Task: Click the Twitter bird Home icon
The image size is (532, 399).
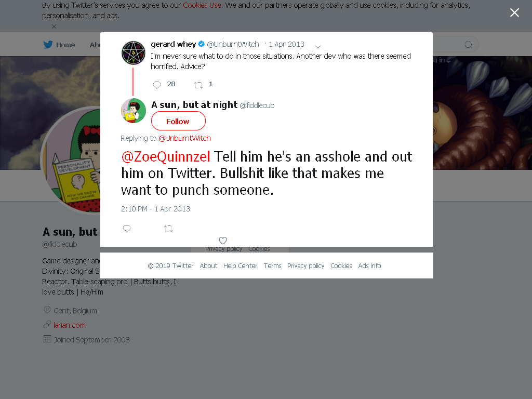Action: [x=48, y=45]
